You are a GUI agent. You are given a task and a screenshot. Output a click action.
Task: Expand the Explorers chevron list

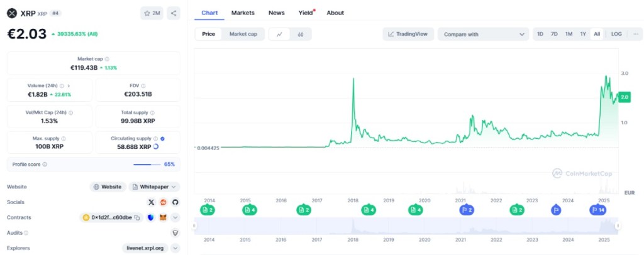(175, 248)
